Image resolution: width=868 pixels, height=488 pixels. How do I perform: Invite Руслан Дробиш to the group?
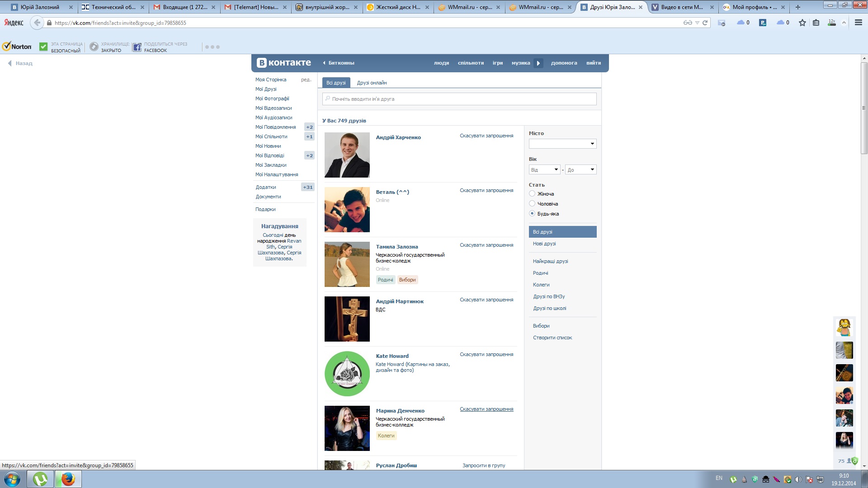[x=484, y=465]
